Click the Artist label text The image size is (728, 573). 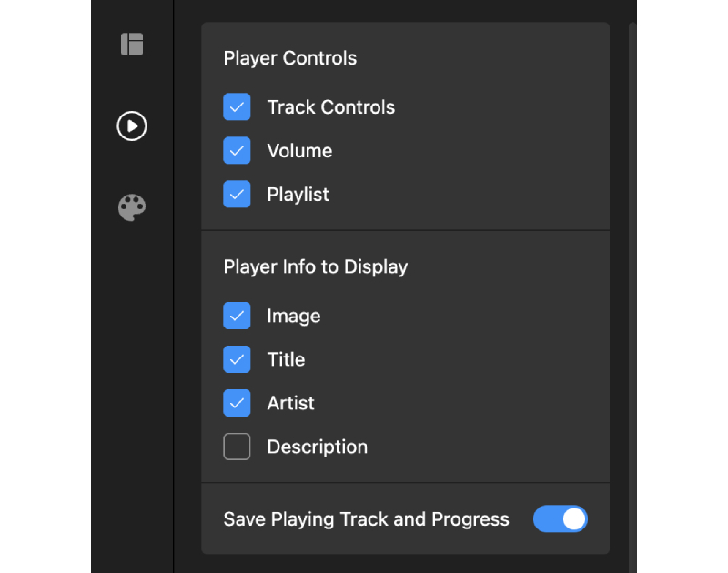click(290, 403)
